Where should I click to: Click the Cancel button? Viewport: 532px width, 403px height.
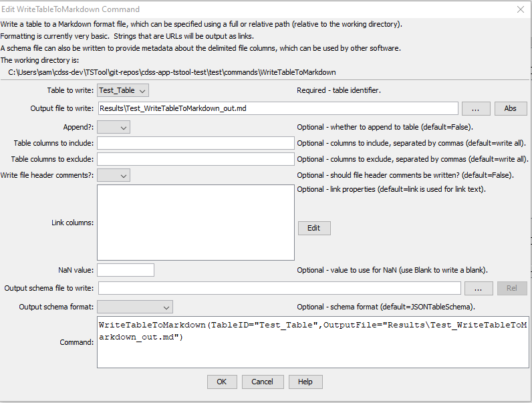(x=262, y=382)
